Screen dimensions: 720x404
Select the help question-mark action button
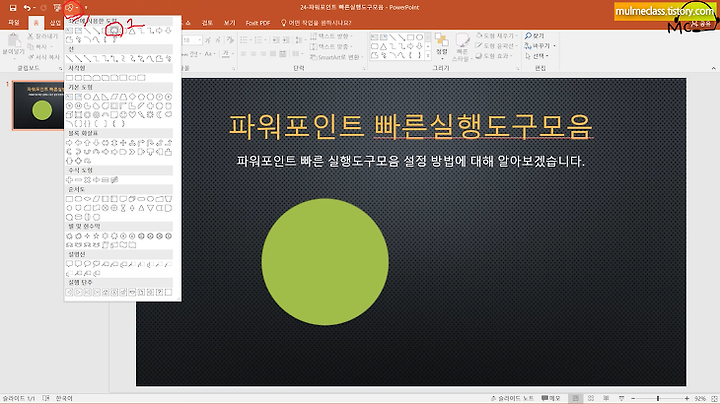(159, 292)
